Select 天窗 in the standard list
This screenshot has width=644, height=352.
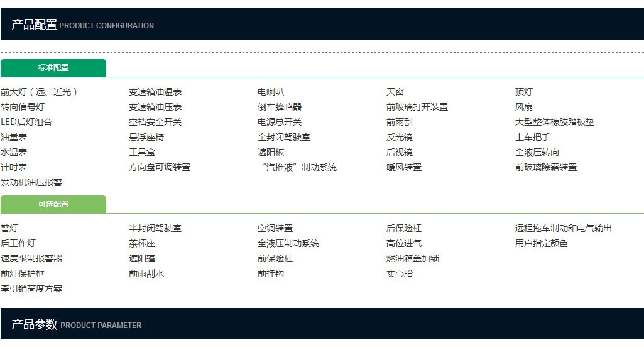395,92
